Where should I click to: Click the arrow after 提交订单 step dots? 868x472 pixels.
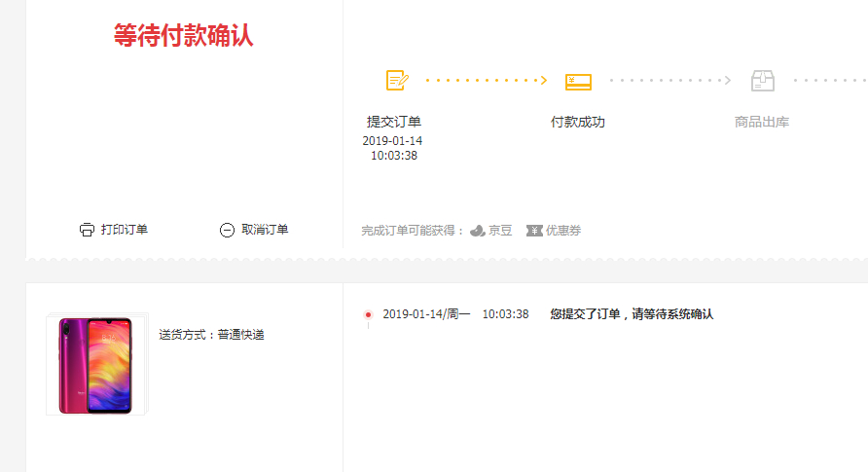(x=544, y=80)
